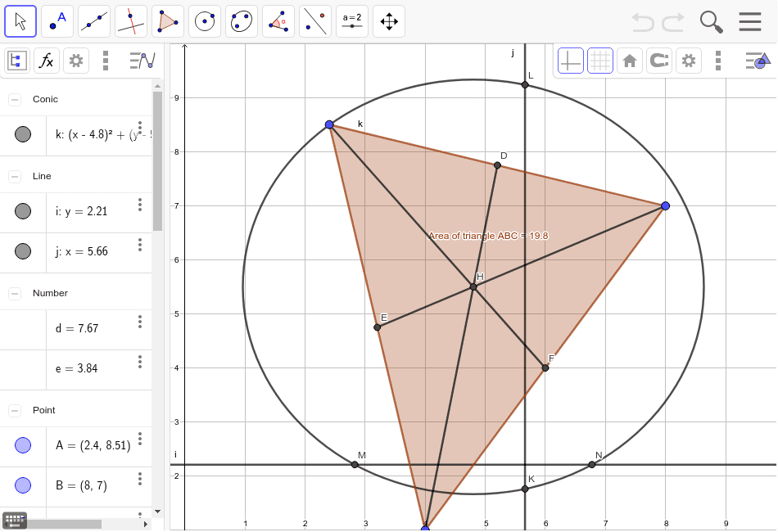Click the search magnifier to open files

tap(711, 22)
